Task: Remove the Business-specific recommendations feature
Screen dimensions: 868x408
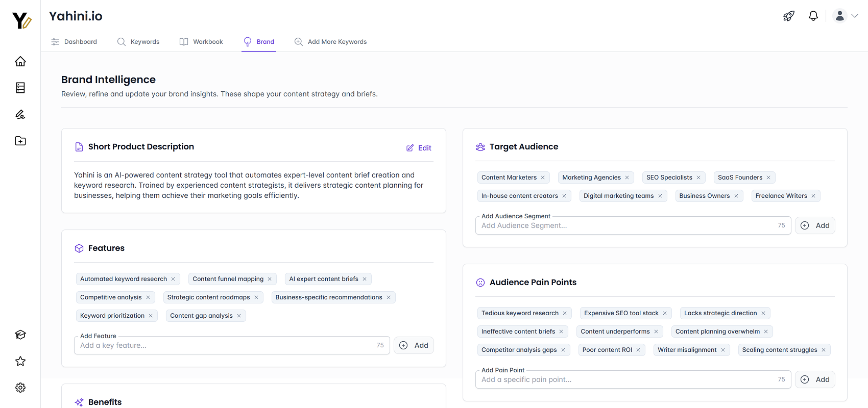Action: pyautogui.click(x=389, y=297)
